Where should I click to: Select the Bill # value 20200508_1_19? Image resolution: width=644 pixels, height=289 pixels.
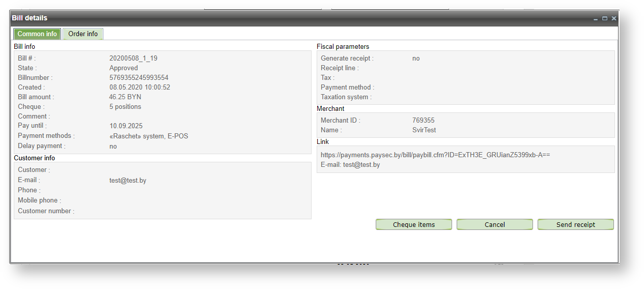coord(133,59)
